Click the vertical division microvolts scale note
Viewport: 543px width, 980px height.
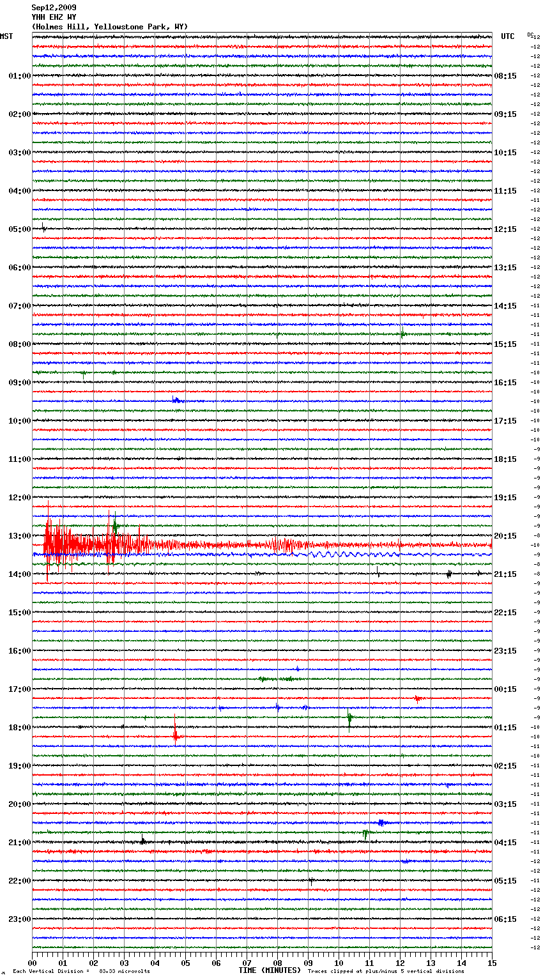click(81, 971)
